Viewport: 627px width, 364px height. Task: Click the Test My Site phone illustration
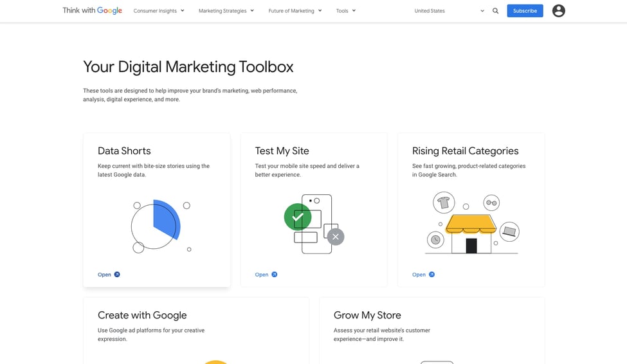pos(314,224)
